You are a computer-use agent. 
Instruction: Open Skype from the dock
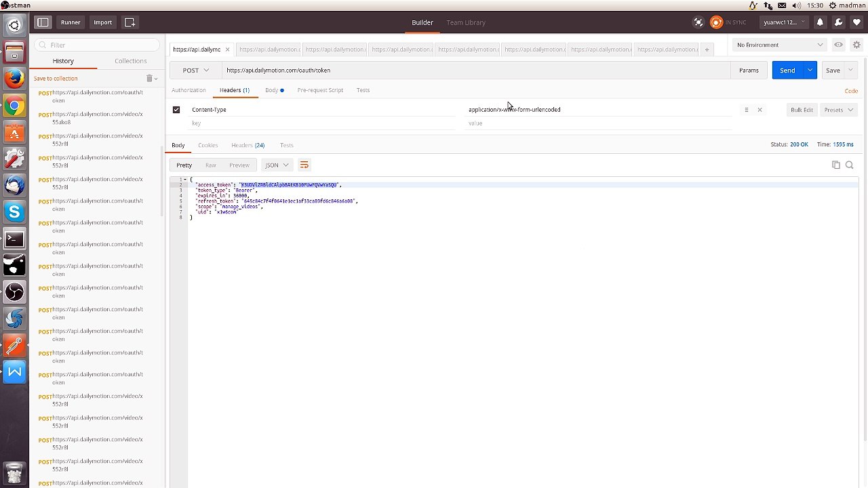[x=14, y=213]
